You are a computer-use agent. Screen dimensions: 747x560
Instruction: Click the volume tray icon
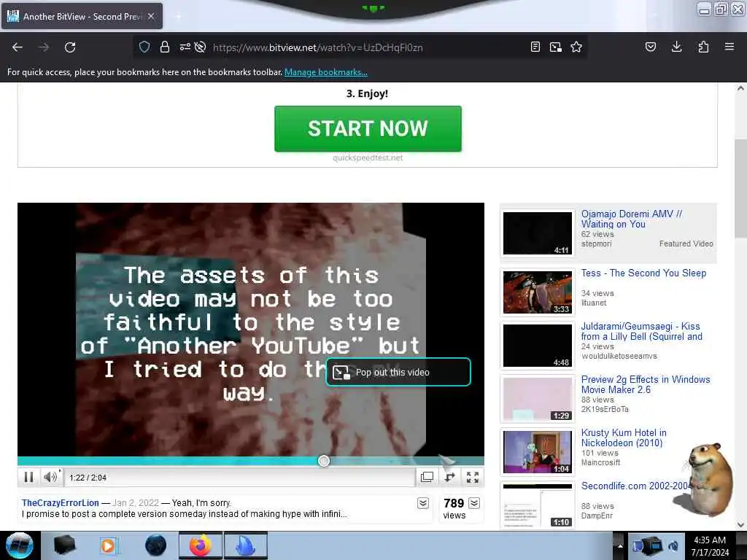[673, 546]
